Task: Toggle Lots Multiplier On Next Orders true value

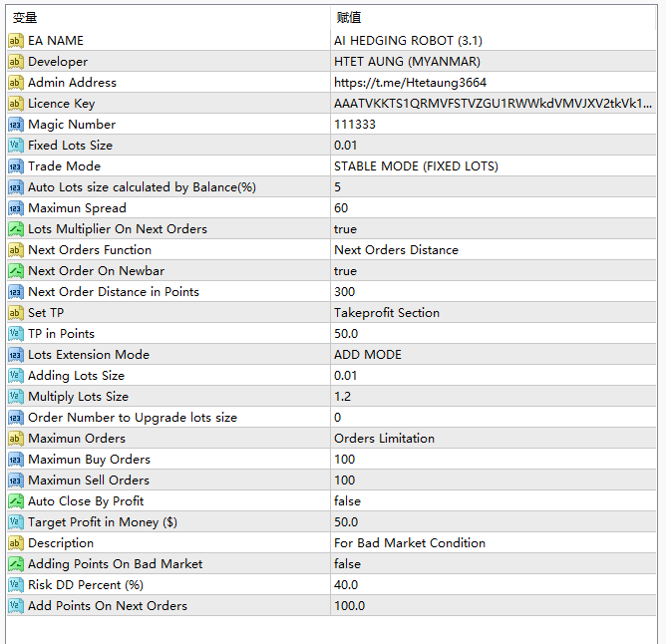Action: point(345,229)
